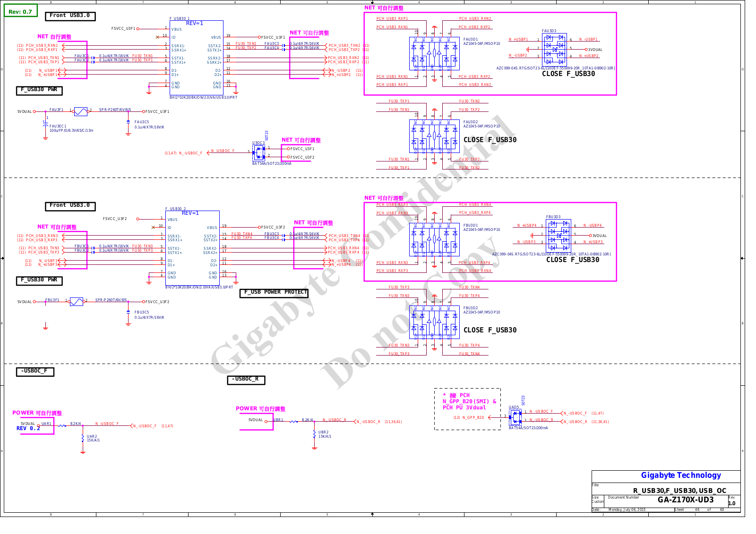
Task: Click the 'BH/2*10K20' part number under F_USB30_1
Action: click(x=203, y=97)
